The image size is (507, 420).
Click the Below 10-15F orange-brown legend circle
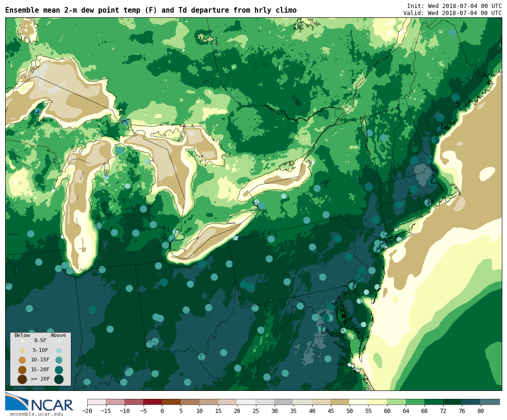click(x=22, y=360)
